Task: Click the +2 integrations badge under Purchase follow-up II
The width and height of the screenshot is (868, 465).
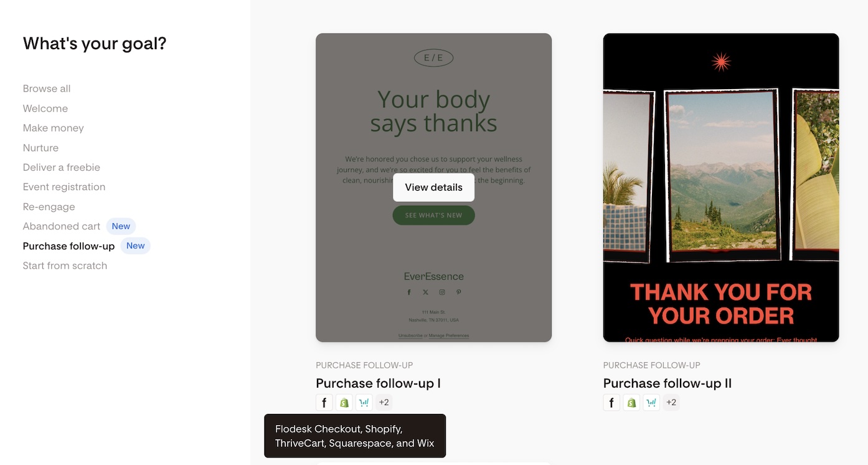Action: [x=671, y=403]
